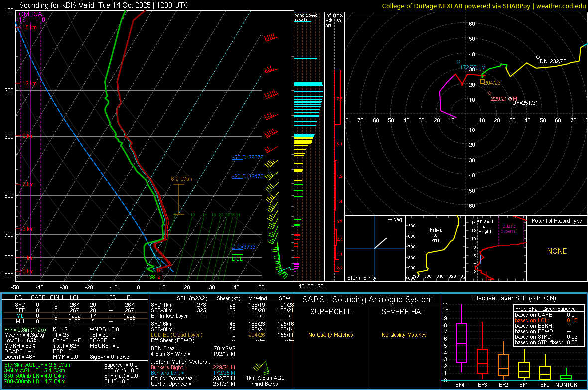Screen dimensions: 588x390
Task: Select the magenta 'Classic Supercell' label
Action: coord(509,229)
